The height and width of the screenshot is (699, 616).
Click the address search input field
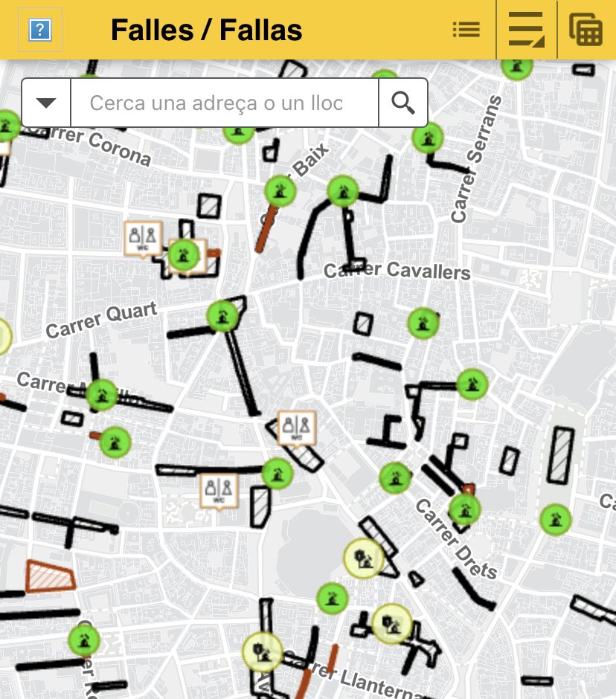pyautogui.click(x=225, y=103)
